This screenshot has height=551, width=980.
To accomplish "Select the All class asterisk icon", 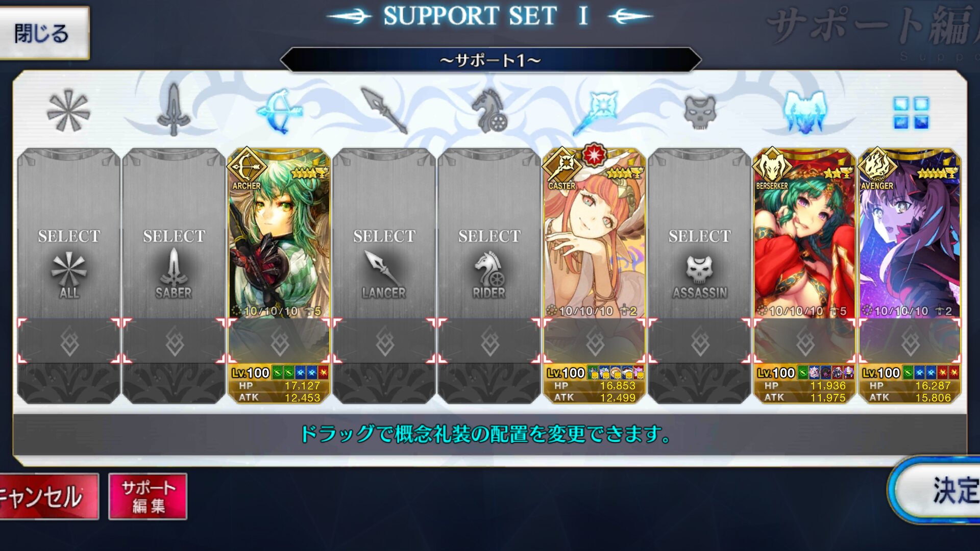I will pyautogui.click(x=68, y=111).
